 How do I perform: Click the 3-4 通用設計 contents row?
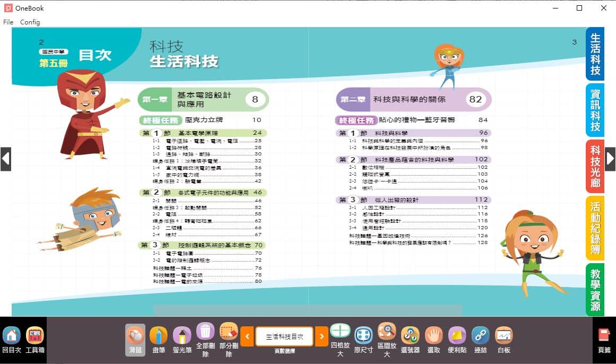coord(419,228)
